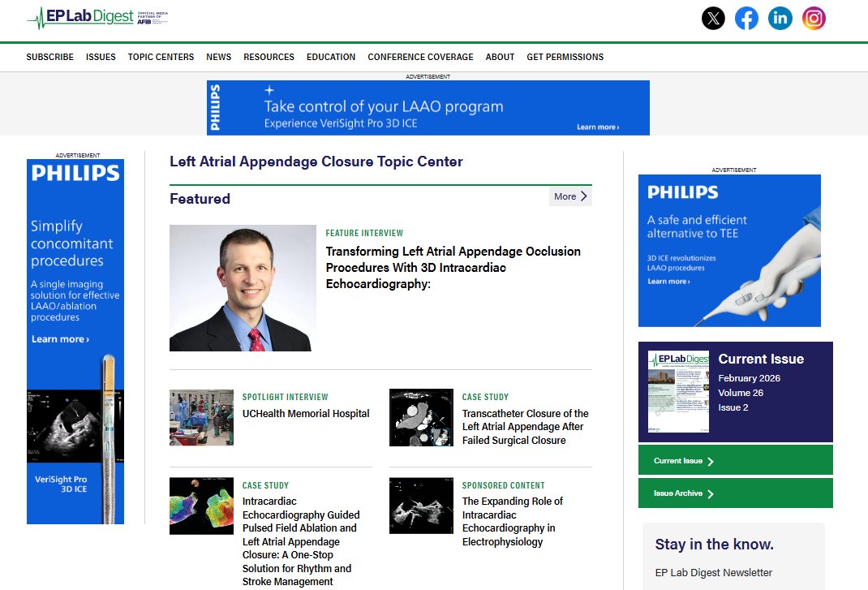Click the February 2026 issue date text
Image resolution: width=868 pixels, height=590 pixels.
tap(749, 378)
